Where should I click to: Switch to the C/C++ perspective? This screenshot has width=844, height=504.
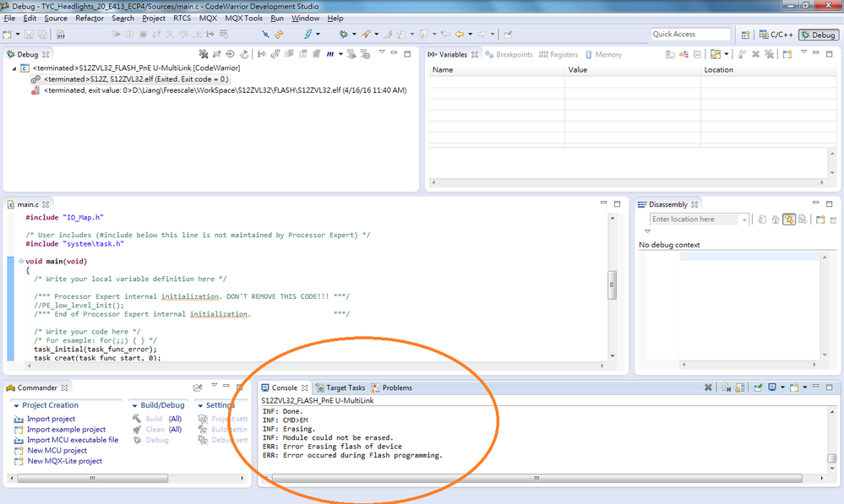776,35
